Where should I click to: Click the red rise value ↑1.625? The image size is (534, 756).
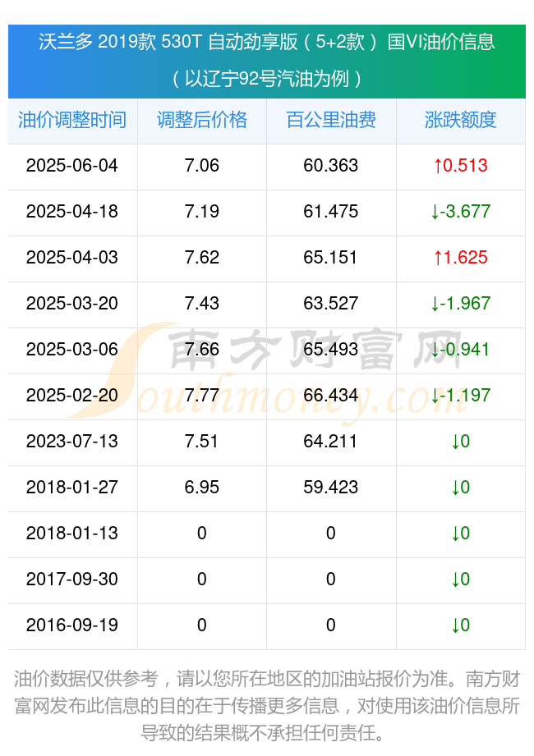tap(461, 258)
